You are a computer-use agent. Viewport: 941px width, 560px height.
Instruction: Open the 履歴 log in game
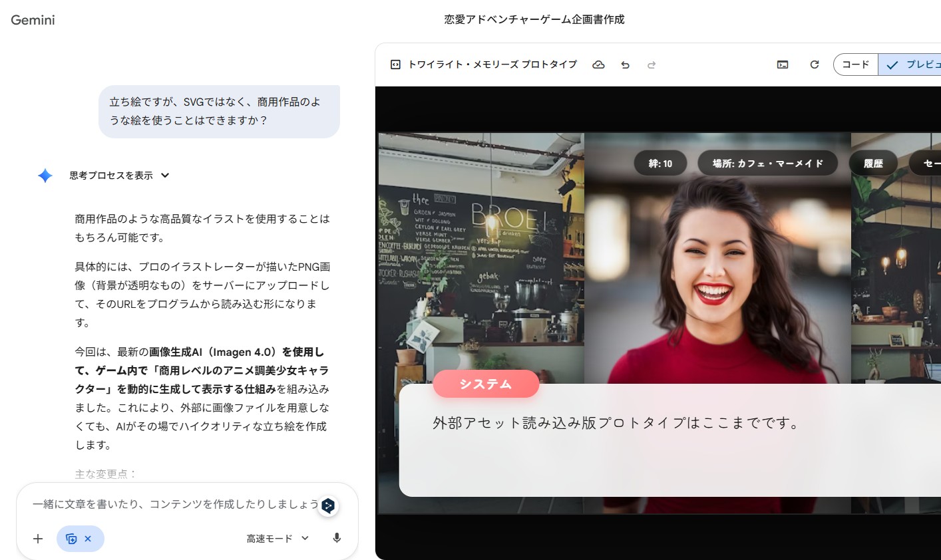pyautogui.click(x=873, y=163)
